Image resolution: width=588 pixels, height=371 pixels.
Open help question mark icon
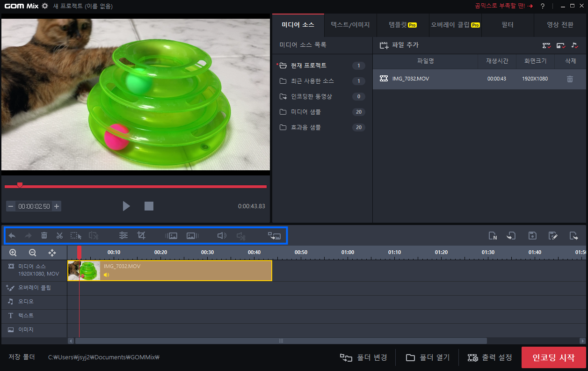[543, 6]
